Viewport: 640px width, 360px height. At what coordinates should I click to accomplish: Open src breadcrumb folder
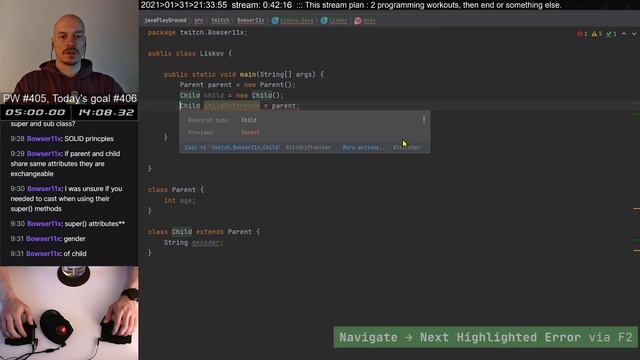[x=199, y=20]
